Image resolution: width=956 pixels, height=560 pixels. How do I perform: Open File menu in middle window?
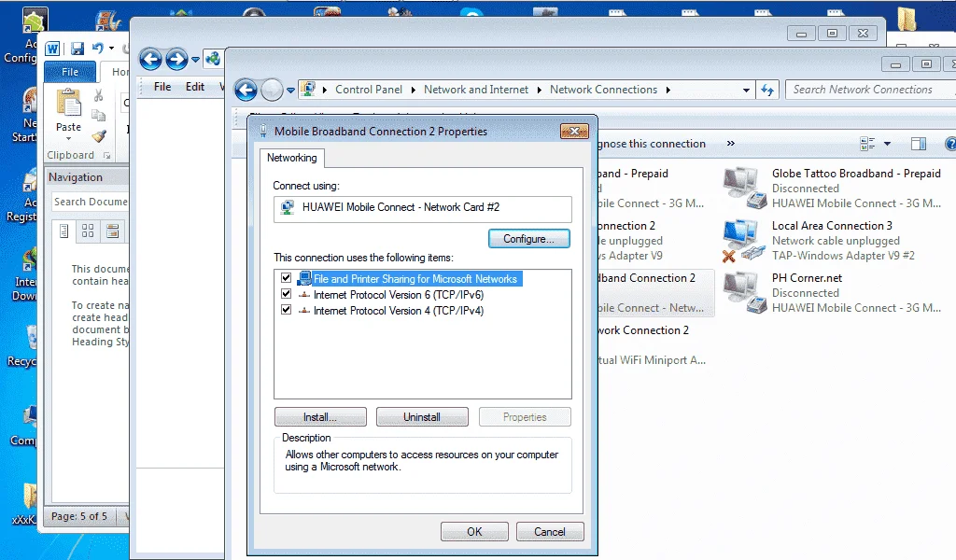162,87
